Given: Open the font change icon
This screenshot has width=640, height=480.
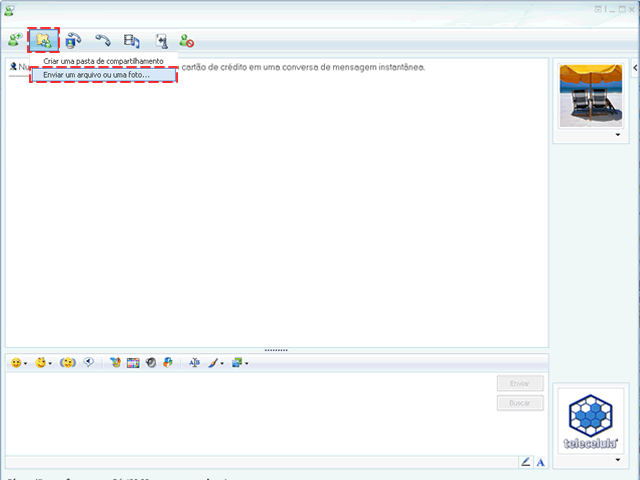Looking at the screenshot, I should pos(194,363).
